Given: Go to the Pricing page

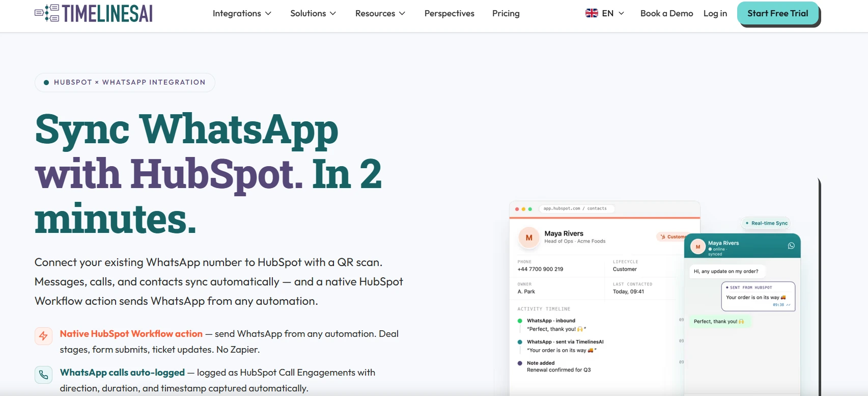Looking at the screenshot, I should [x=506, y=13].
